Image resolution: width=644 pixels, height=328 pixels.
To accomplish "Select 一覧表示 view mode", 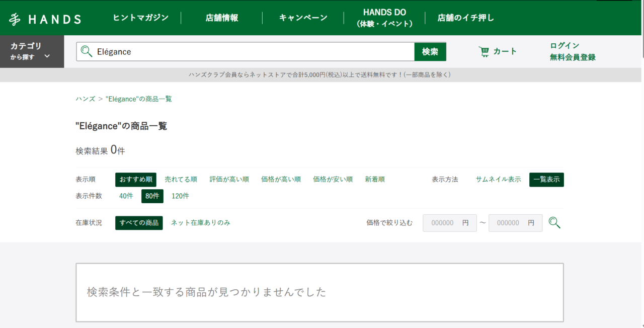I will 546,180.
